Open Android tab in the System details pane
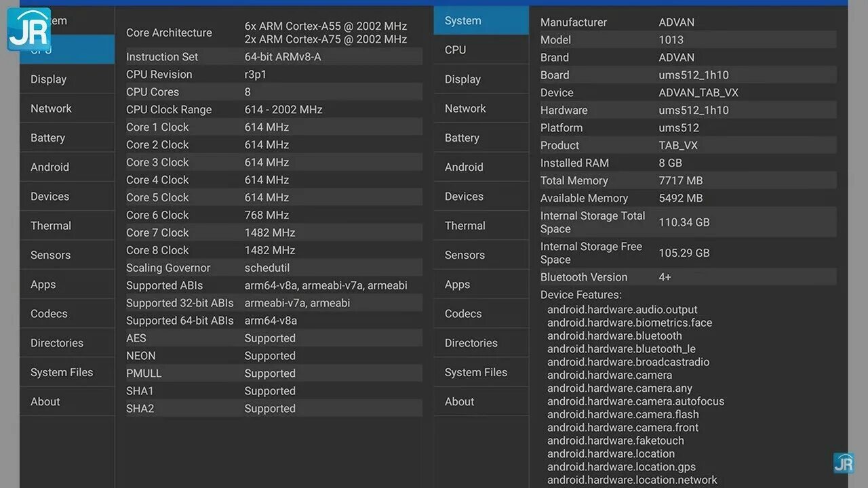 pos(481,167)
